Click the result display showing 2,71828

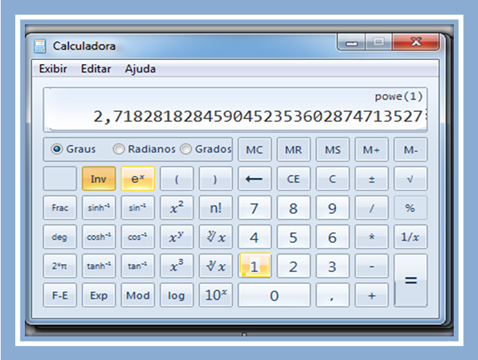point(235,110)
